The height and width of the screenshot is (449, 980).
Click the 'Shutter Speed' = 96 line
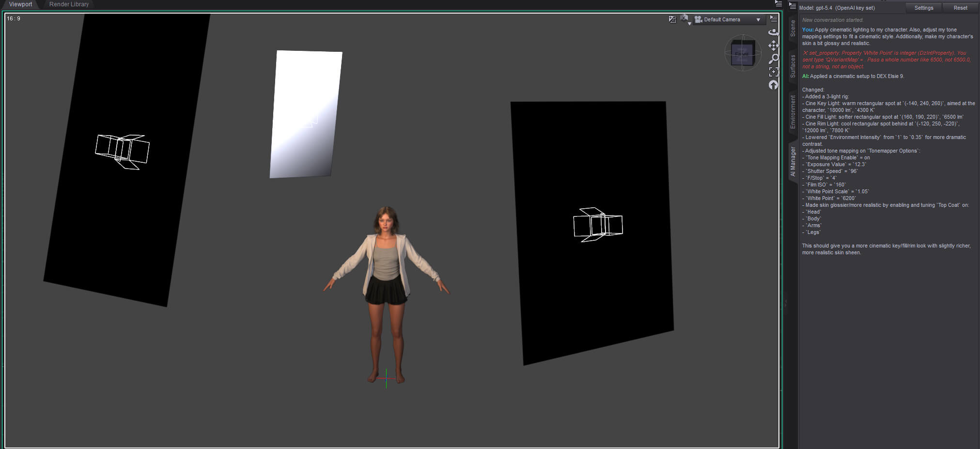830,171
